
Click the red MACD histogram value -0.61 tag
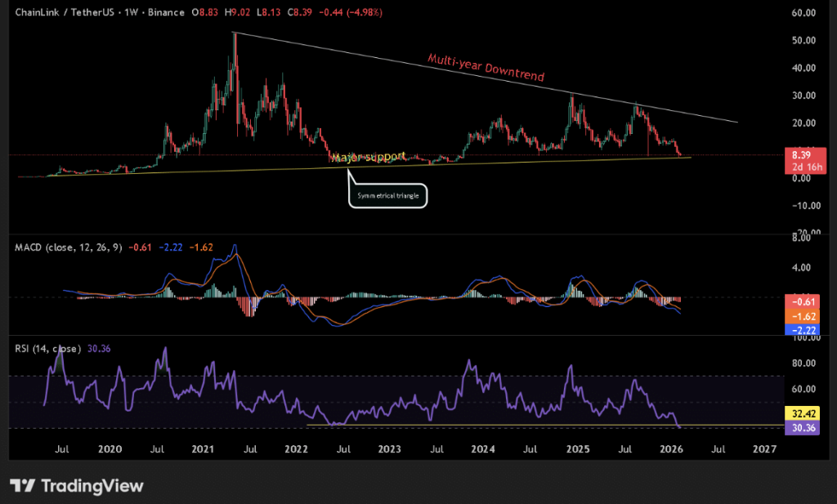click(801, 301)
